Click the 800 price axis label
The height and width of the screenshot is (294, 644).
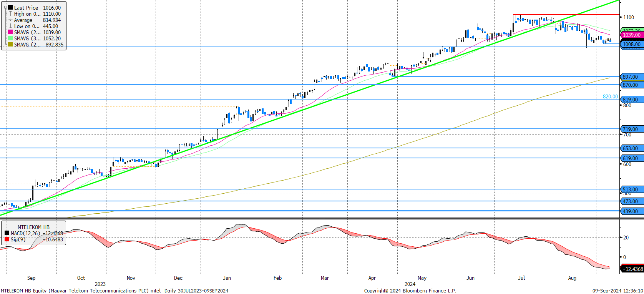(627, 105)
